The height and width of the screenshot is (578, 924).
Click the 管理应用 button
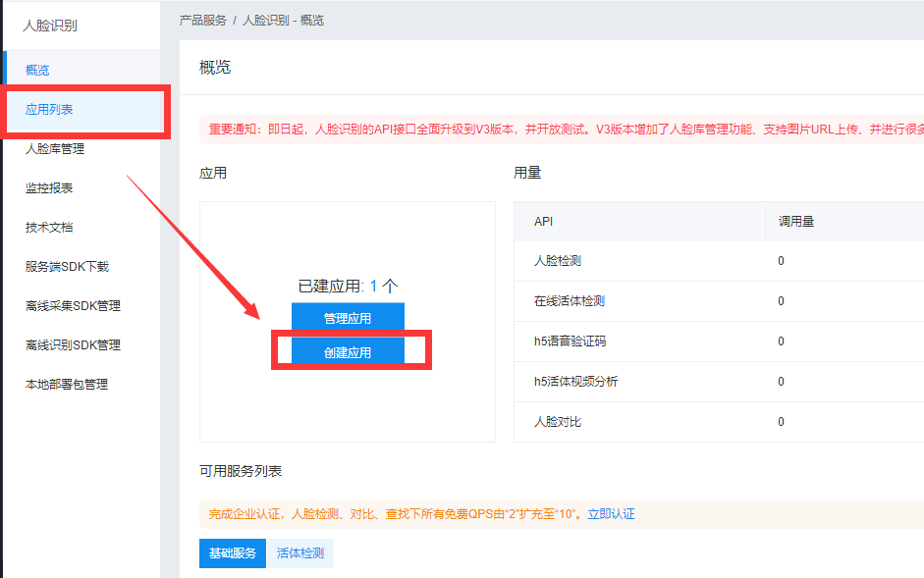(347, 316)
